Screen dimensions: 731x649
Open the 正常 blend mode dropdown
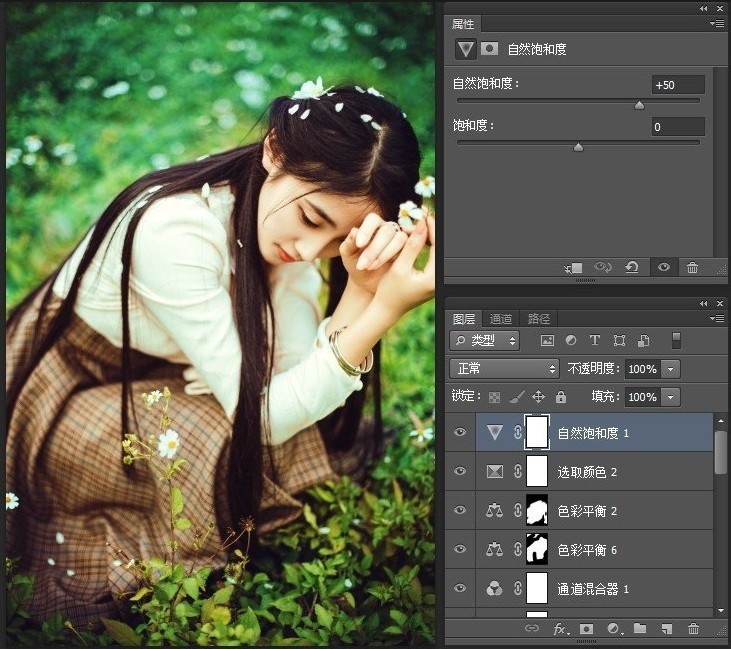pos(503,369)
